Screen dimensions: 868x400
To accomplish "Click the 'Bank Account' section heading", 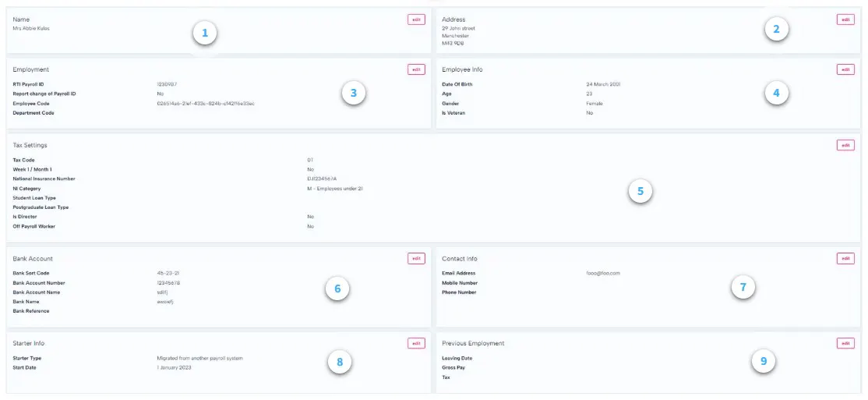I will click(33, 259).
